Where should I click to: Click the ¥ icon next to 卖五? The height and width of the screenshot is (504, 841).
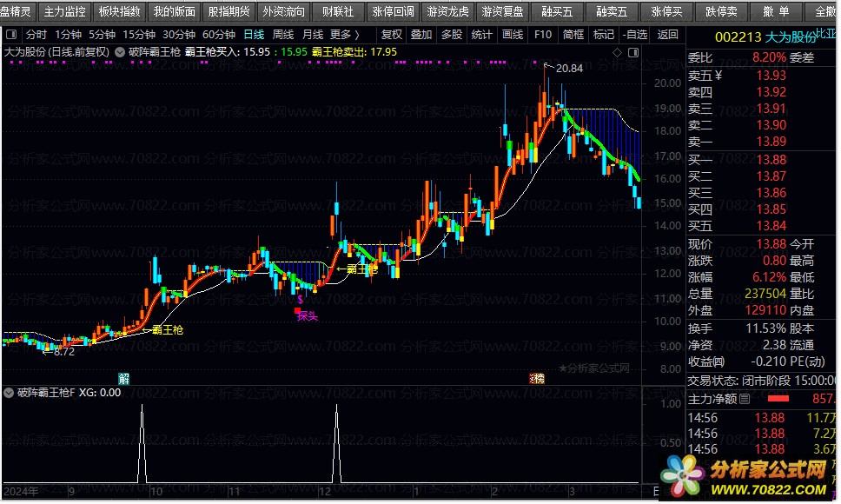click(x=718, y=76)
